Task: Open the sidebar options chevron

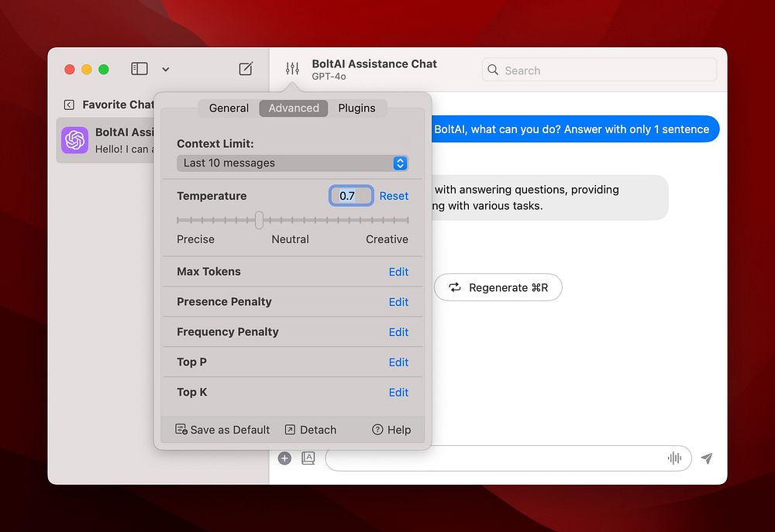Action: pos(166,69)
